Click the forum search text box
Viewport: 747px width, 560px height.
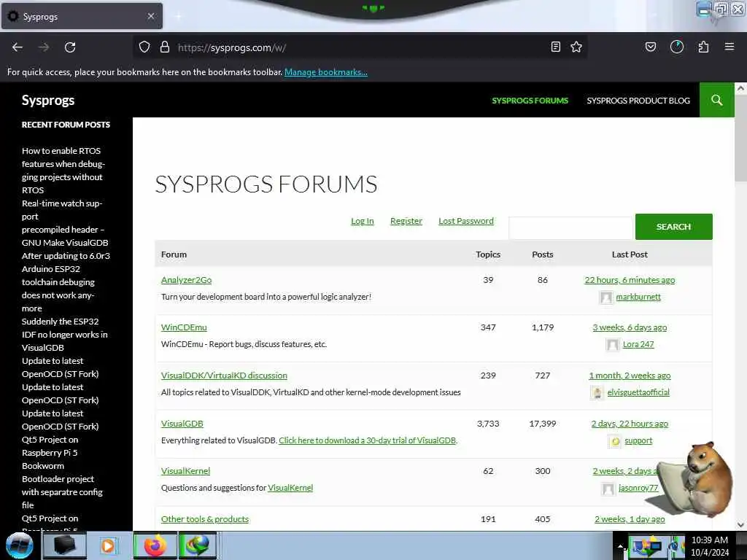[x=570, y=228]
